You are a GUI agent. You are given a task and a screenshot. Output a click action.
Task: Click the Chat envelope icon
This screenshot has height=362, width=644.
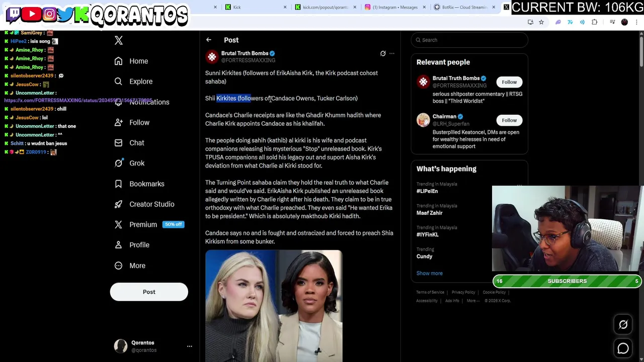pyautogui.click(x=118, y=143)
